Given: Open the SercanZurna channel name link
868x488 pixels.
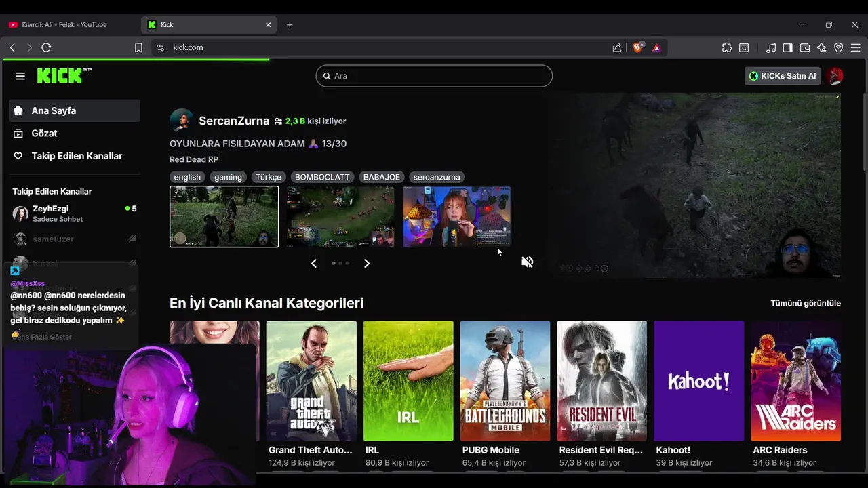Looking at the screenshot, I should [x=234, y=121].
